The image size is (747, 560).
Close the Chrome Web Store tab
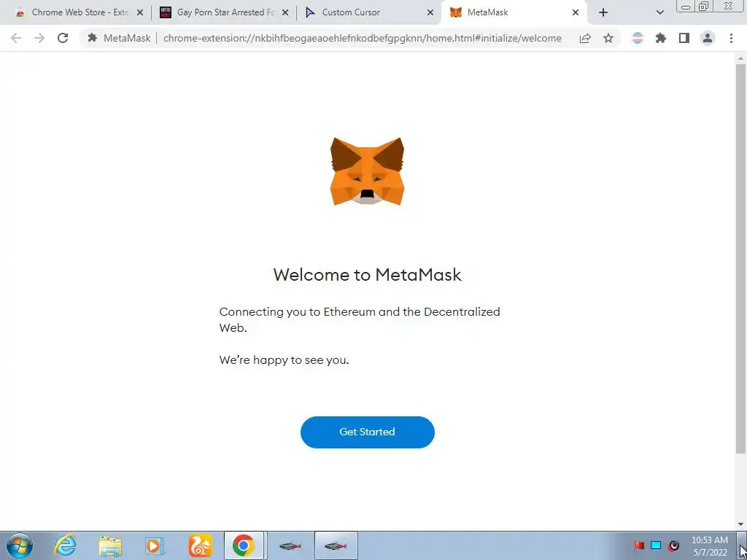(140, 13)
